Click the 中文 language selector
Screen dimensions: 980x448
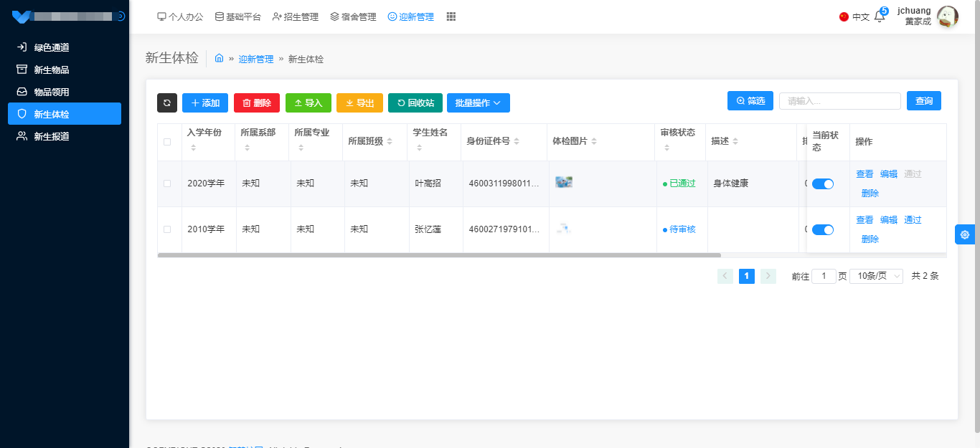point(861,16)
